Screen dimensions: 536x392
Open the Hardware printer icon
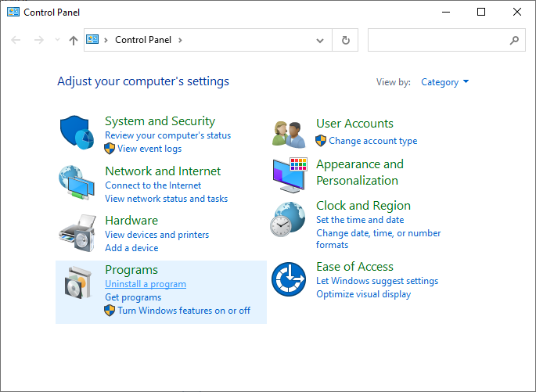point(77,233)
